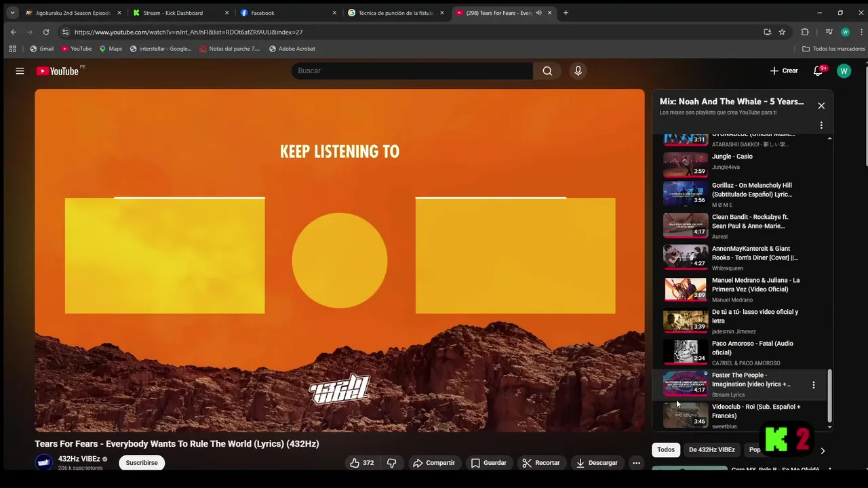Click the playlist panel scrollbar
Image resolution: width=868 pixels, height=488 pixels.
tap(830, 396)
